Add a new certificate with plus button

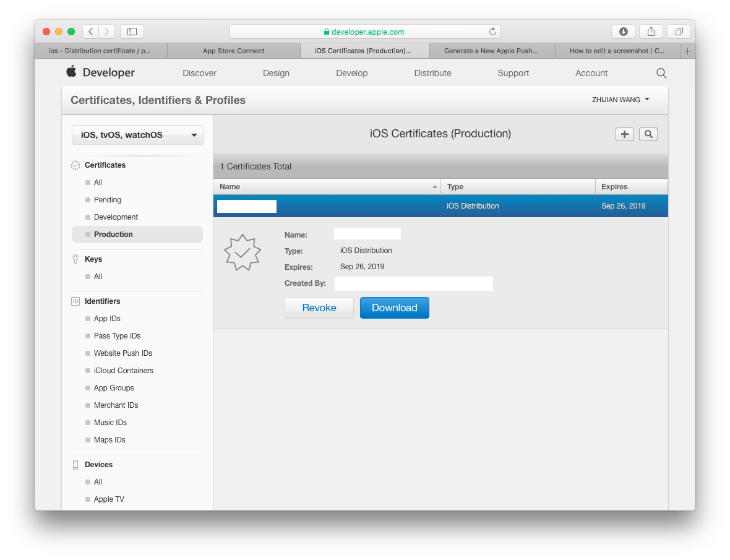624,134
